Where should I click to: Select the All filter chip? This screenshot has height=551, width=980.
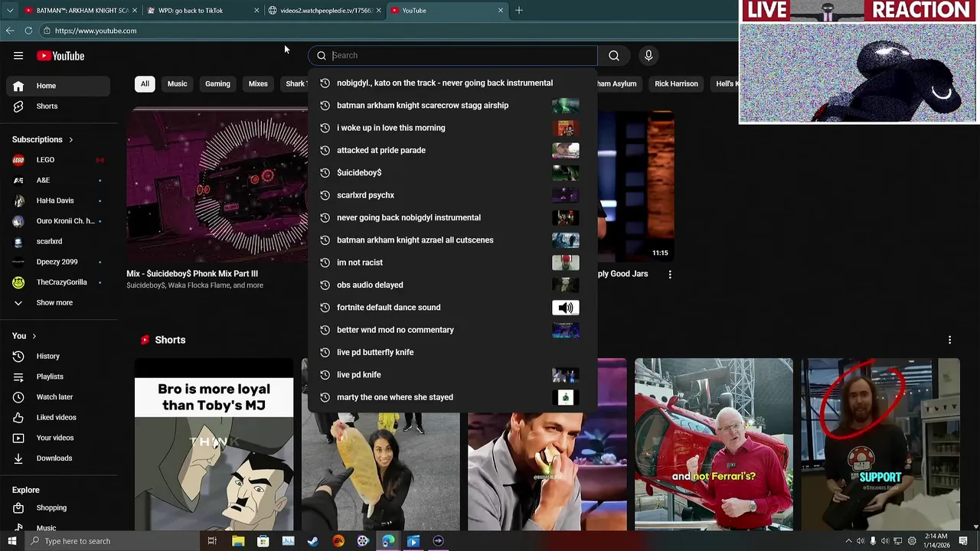point(145,83)
